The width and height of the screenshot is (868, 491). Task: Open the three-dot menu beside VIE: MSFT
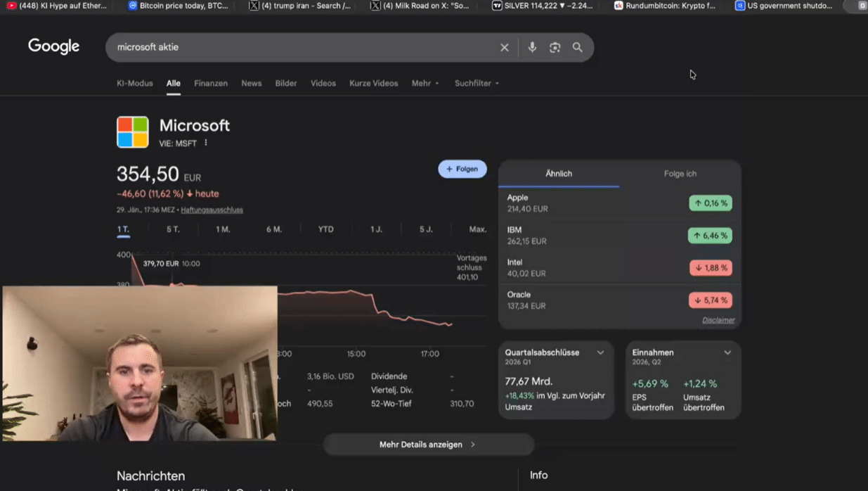206,143
